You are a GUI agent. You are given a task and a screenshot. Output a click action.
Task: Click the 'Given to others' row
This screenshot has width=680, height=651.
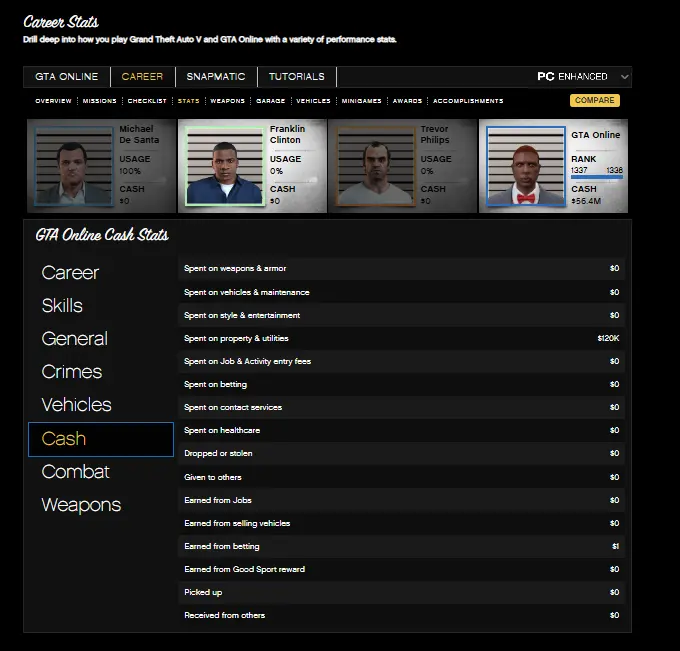pos(401,477)
